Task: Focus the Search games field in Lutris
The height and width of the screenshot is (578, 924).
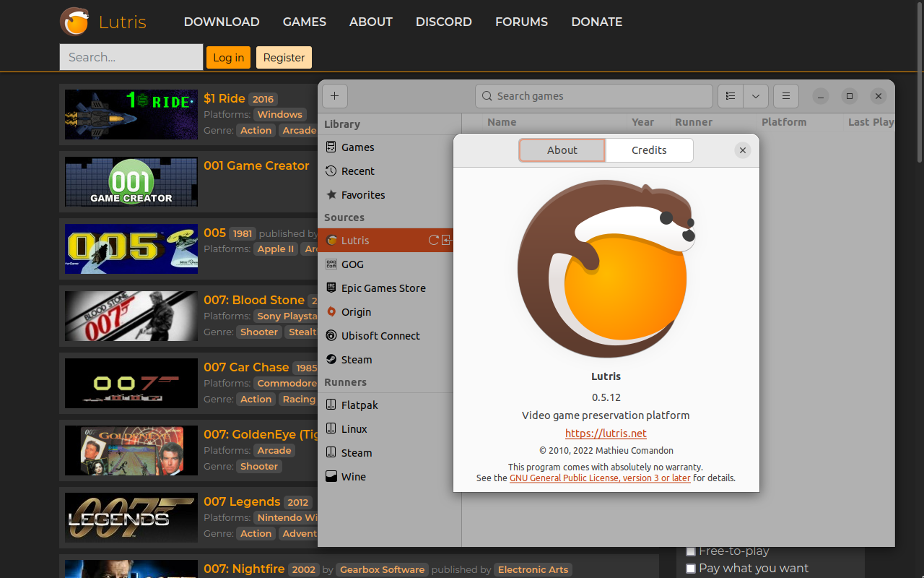Action: coord(594,96)
